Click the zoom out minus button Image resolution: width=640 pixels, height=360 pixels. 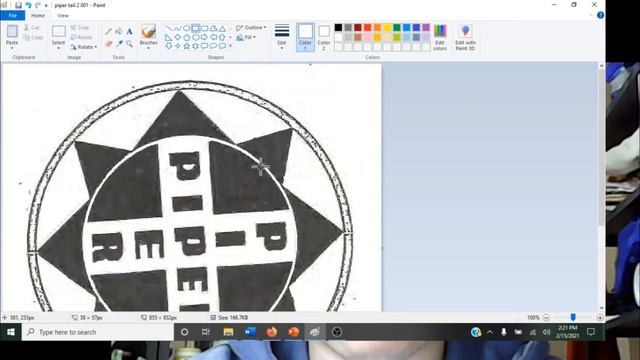click(x=546, y=318)
